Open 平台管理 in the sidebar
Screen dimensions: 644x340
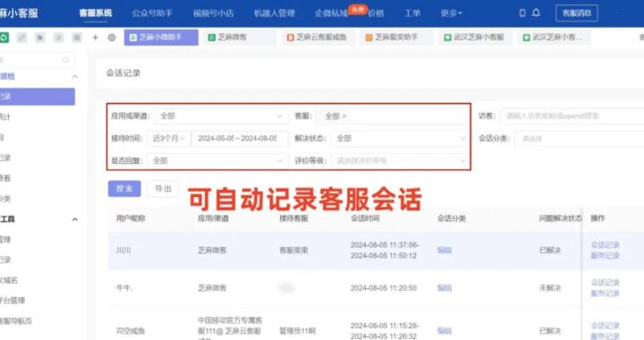point(13,301)
